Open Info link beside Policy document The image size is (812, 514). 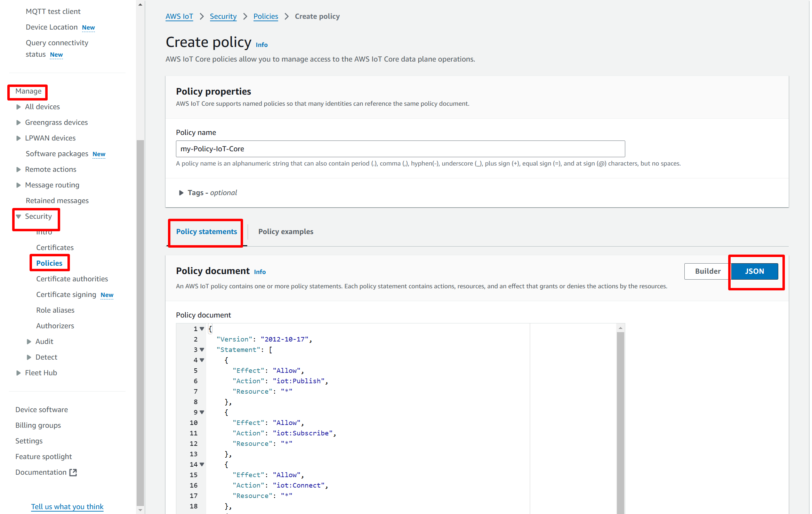point(260,272)
